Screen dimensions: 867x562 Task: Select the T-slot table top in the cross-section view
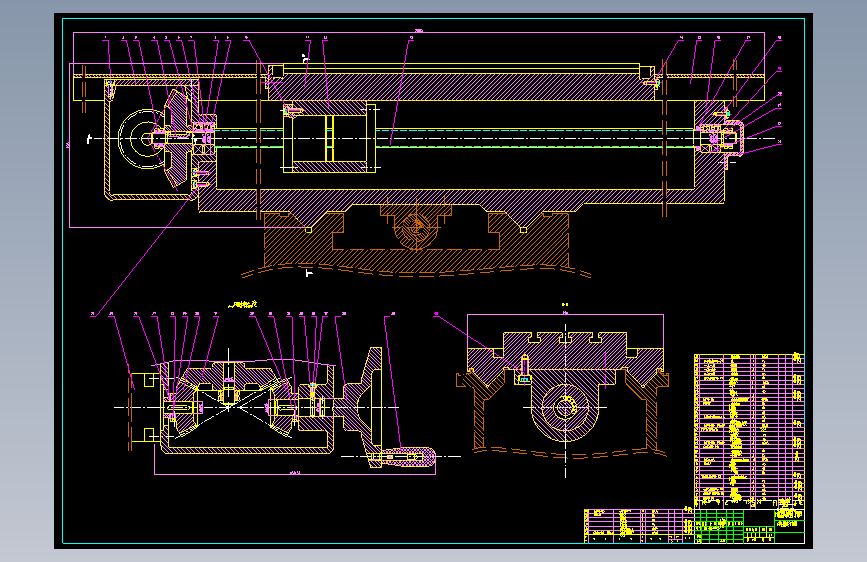(x=566, y=351)
